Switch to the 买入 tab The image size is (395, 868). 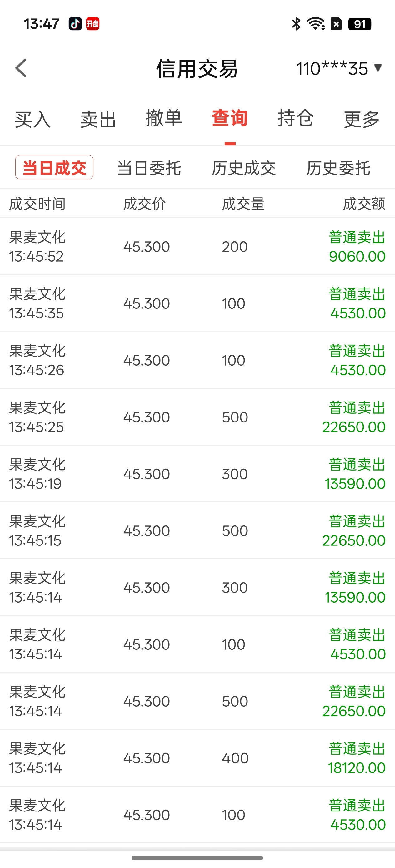[33, 119]
